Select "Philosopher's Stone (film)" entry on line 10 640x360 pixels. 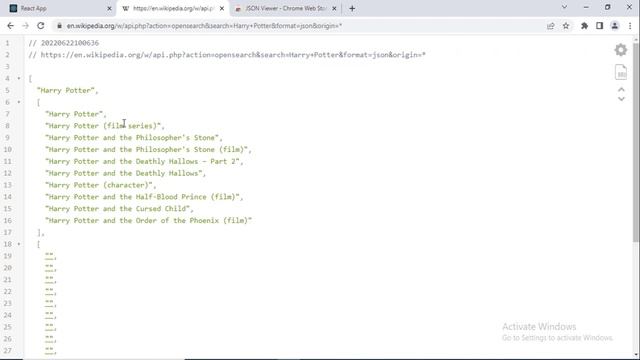[x=146, y=149]
